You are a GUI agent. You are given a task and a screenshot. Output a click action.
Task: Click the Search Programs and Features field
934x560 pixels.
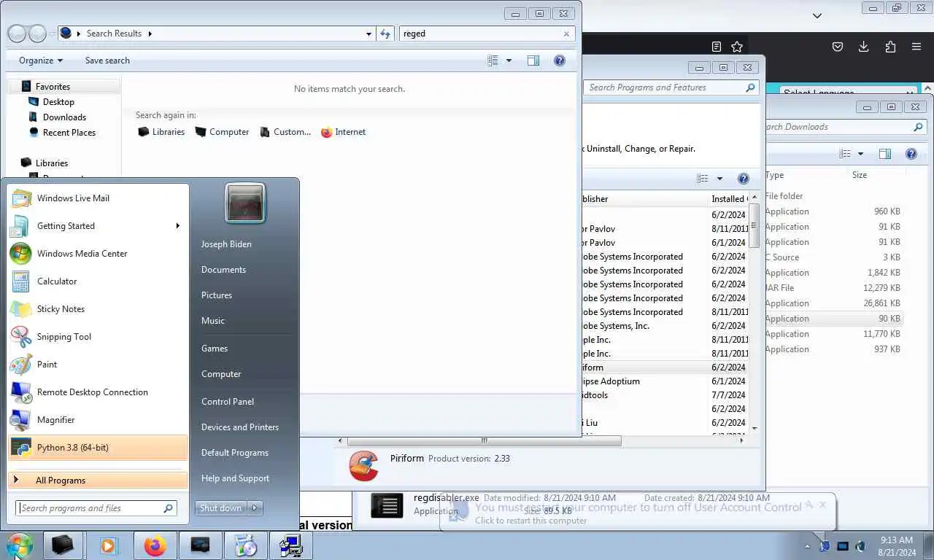[671, 87]
